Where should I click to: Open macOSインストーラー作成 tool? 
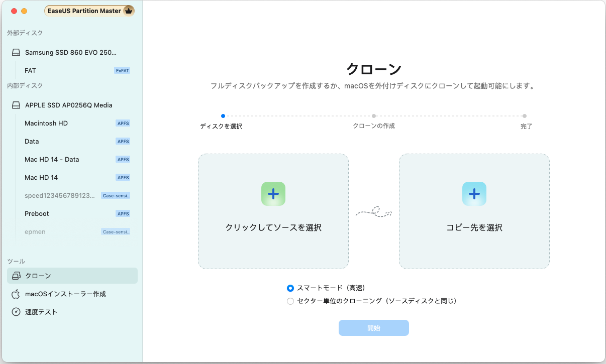pyautogui.click(x=65, y=294)
